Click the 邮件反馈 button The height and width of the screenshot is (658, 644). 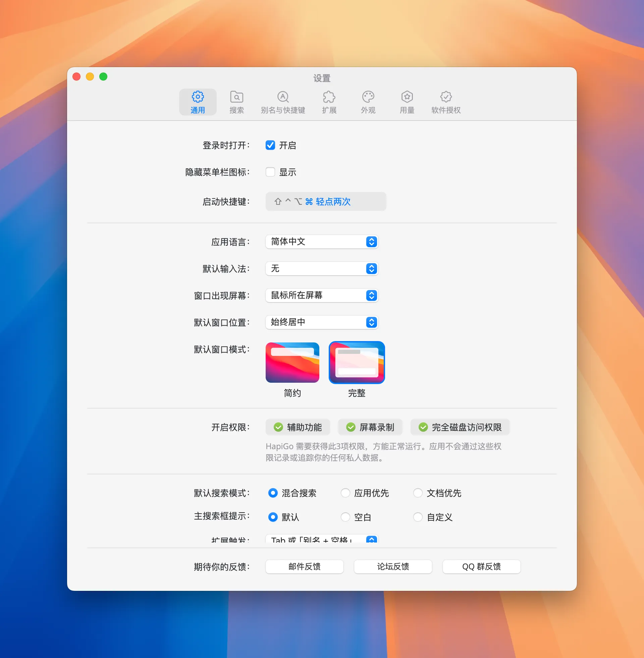click(304, 567)
